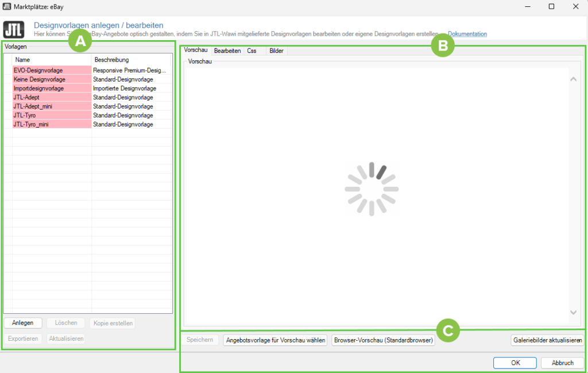This screenshot has width=588, height=373.
Task: Open Browser-Vorschau in the standard browser
Action: 383,340
